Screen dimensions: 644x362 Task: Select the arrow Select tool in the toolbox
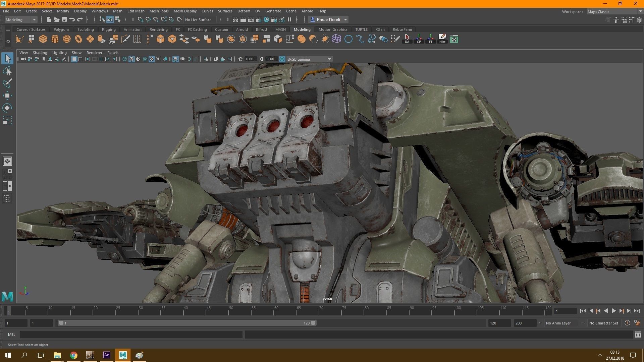click(x=7, y=58)
